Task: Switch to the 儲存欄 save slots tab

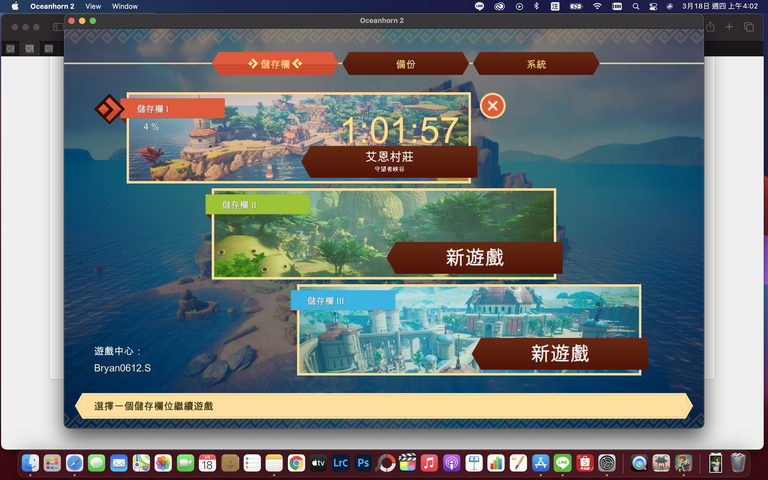Action: pyautogui.click(x=275, y=64)
